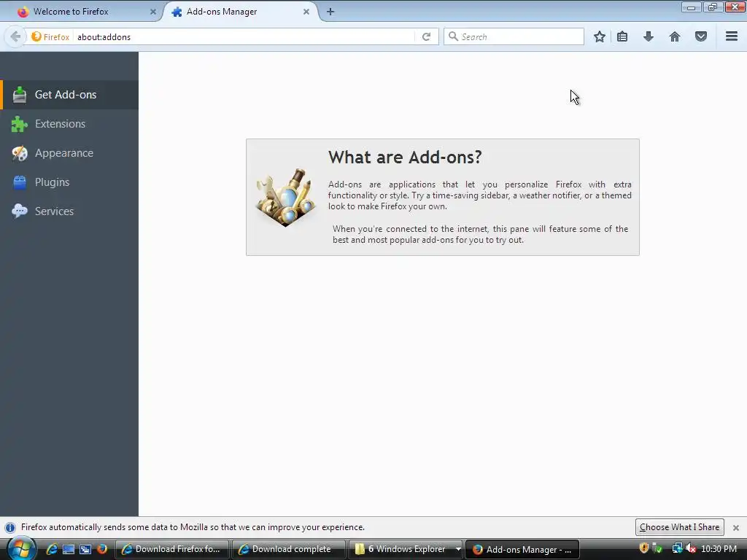Go to the Home page icon
Image resolution: width=747 pixels, height=560 pixels.
[x=675, y=36]
